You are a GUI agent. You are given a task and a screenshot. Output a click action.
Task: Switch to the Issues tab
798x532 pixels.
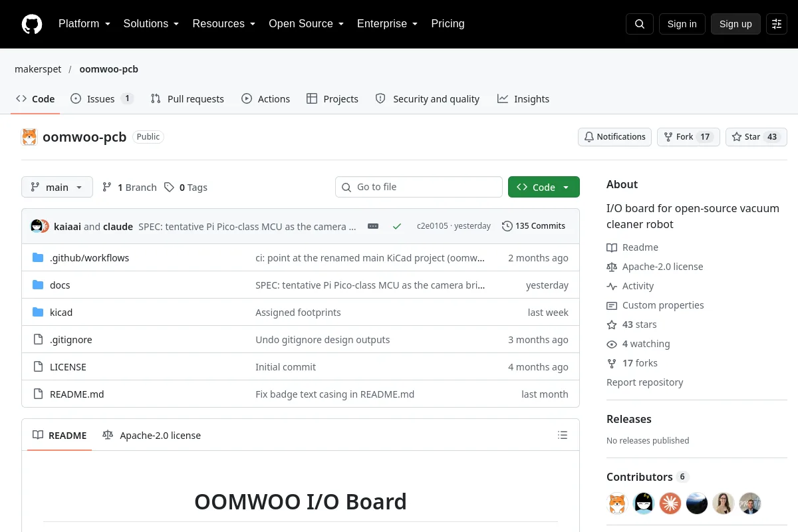(102, 99)
